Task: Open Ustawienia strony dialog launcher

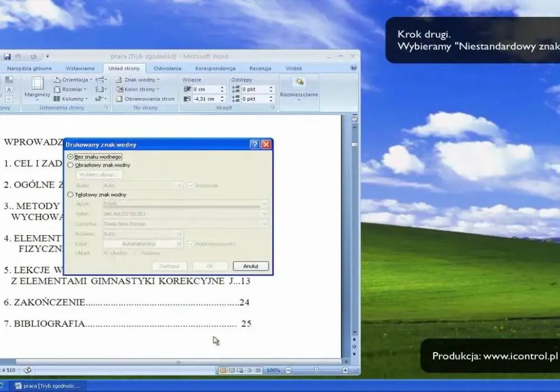Action: (106, 107)
